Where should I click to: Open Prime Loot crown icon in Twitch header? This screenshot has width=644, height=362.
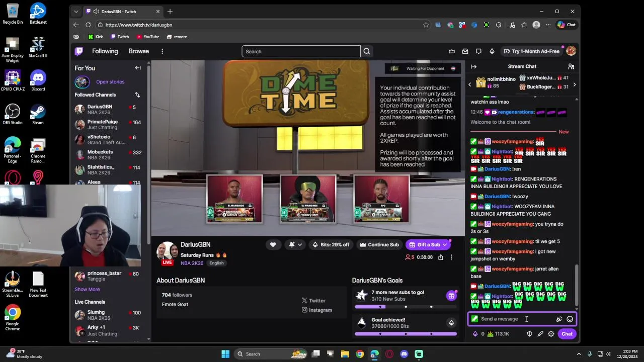(x=452, y=51)
